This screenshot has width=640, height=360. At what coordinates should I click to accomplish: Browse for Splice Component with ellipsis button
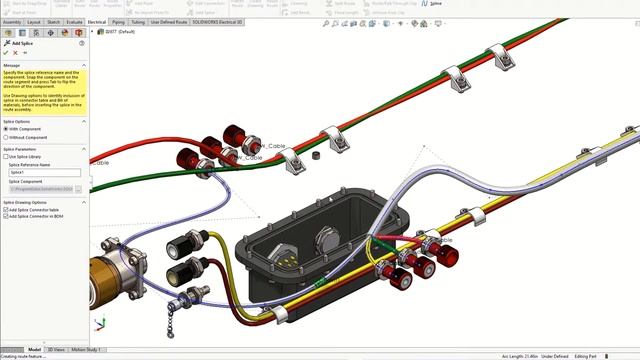[x=78, y=189]
